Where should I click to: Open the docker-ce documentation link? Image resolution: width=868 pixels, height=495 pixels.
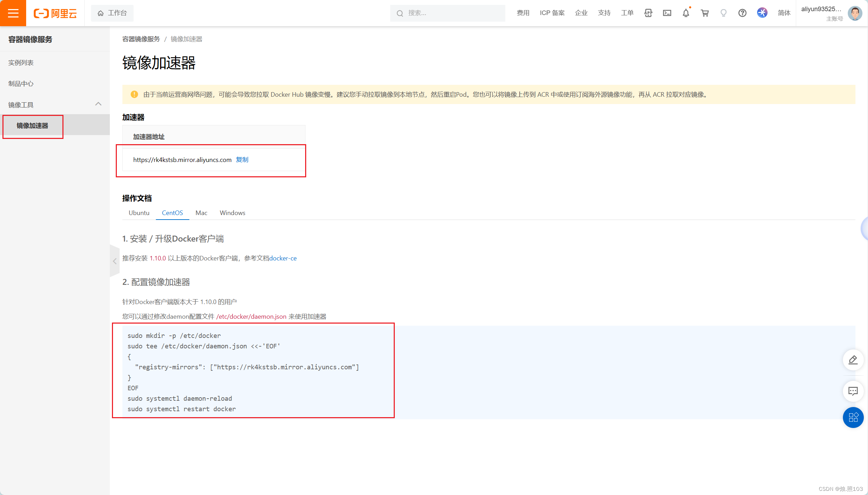point(283,258)
